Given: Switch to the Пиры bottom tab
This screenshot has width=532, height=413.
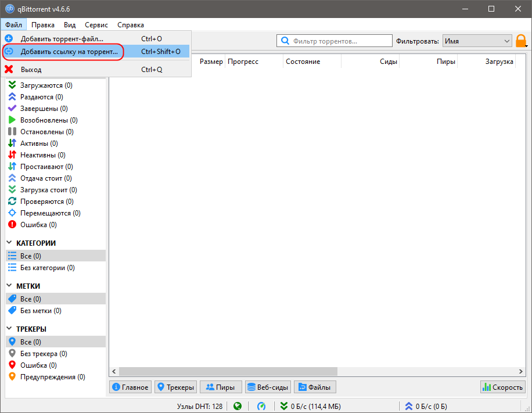Looking at the screenshot, I should 221,387.
